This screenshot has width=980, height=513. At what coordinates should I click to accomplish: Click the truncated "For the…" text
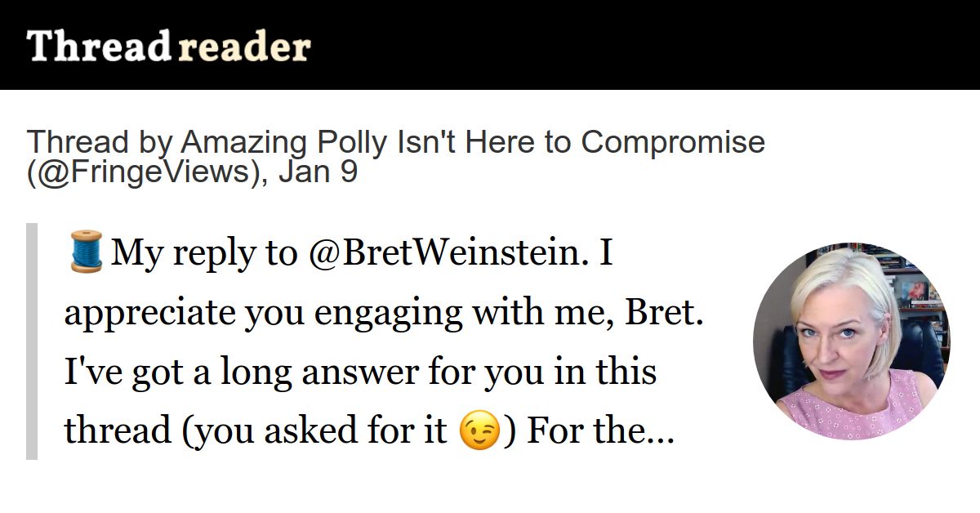pyautogui.click(x=600, y=431)
